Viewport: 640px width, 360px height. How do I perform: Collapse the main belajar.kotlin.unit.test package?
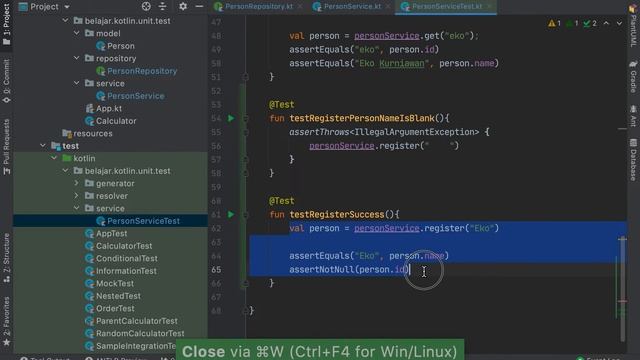[65, 20]
